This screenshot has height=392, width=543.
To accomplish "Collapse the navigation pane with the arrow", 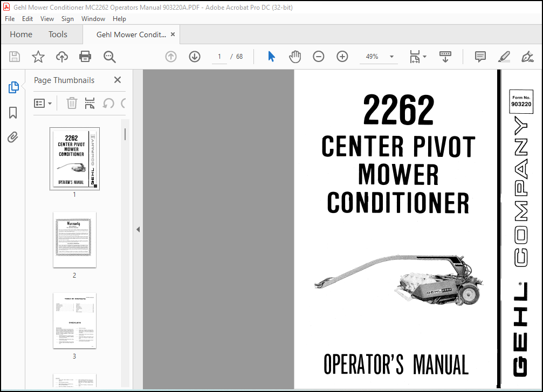I will [138, 229].
